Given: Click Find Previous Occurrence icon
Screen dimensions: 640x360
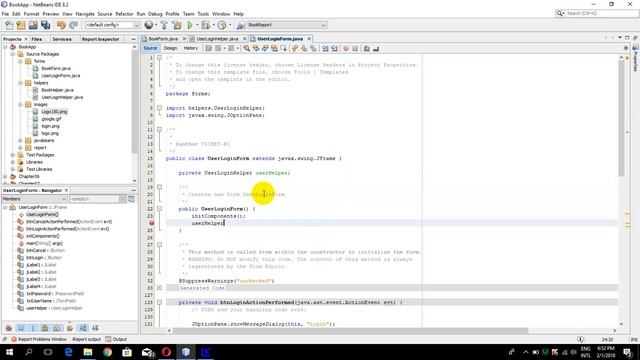Looking at the screenshot, I should click(256, 49).
